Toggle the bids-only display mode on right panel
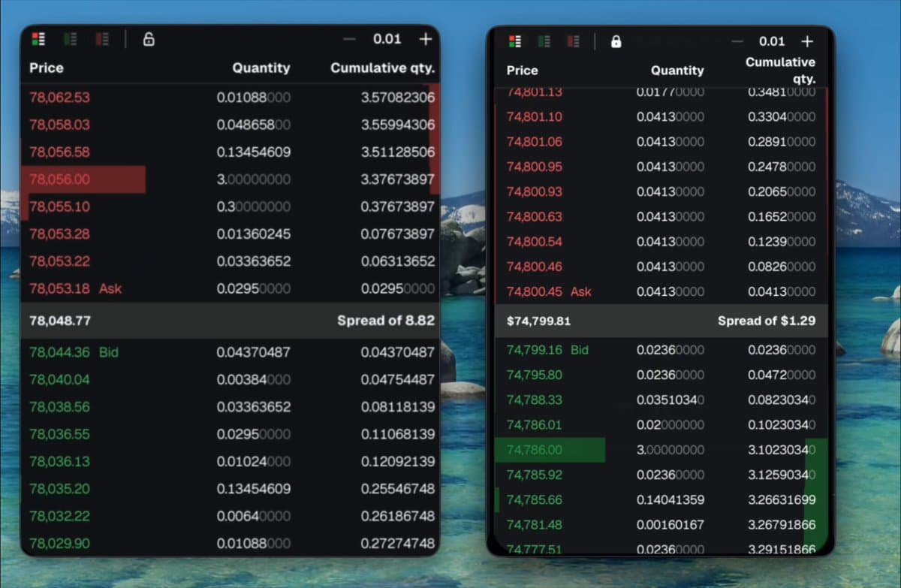 [x=544, y=41]
